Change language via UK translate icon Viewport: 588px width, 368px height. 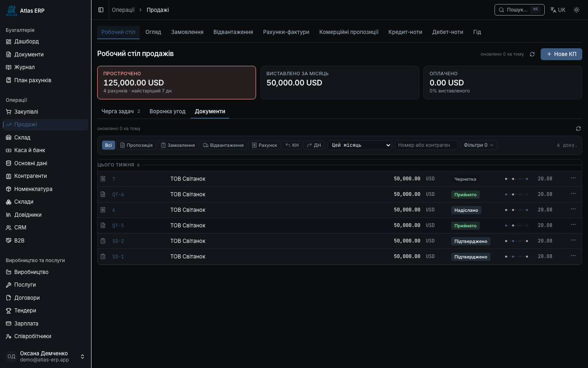pos(558,10)
